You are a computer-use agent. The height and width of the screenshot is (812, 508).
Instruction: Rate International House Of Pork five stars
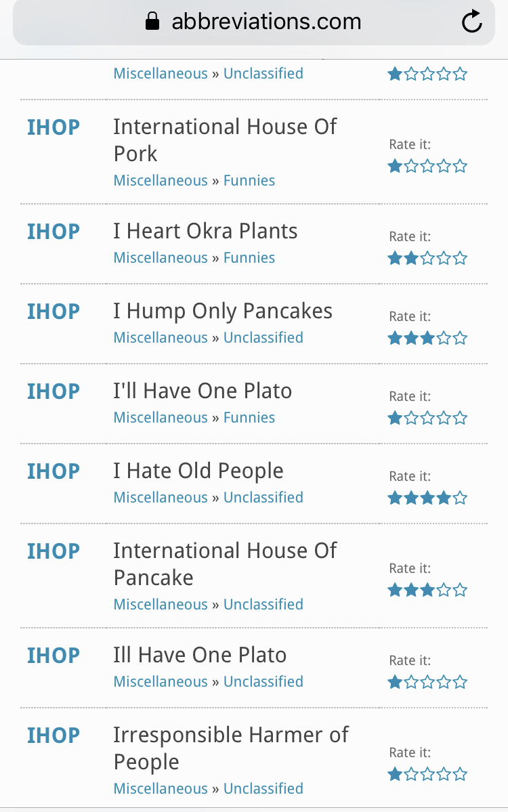pos(461,166)
